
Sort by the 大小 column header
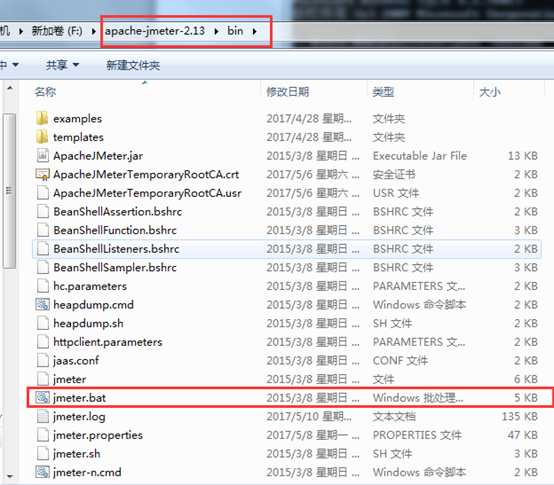coord(490,92)
